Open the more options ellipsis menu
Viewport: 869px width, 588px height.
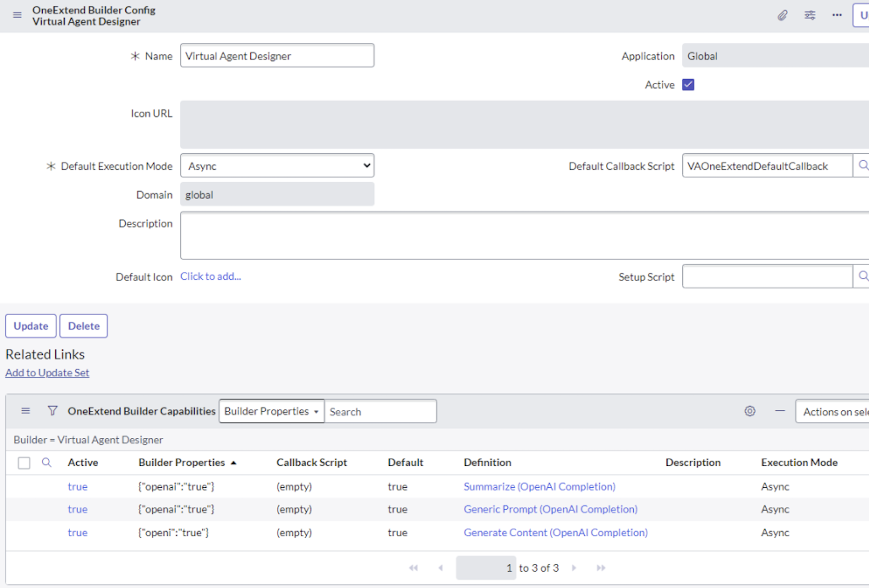(x=837, y=15)
